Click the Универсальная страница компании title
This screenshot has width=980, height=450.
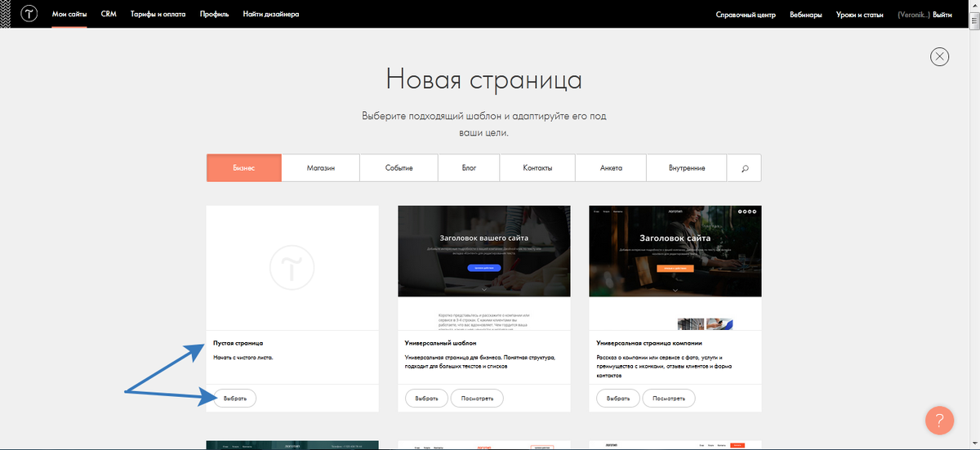(649, 343)
